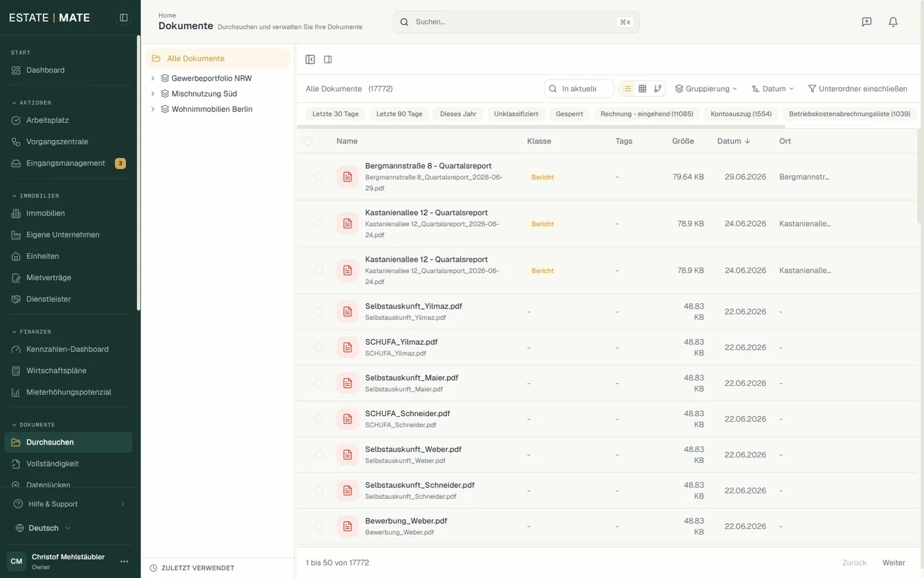The width and height of the screenshot is (924, 578).
Task: Expand the Gewerbeportfolio NRW folder
Action: [152, 78]
